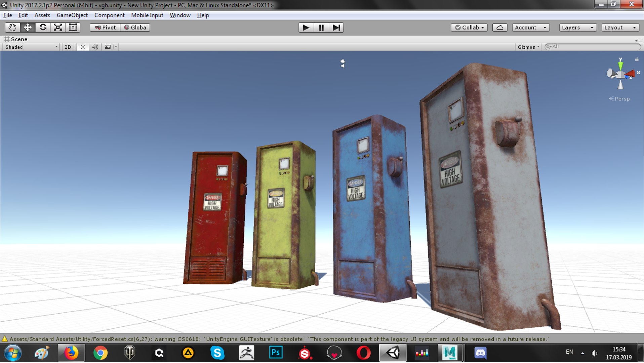Open Opera from taskbar
The image size is (644, 363).
tap(363, 353)
